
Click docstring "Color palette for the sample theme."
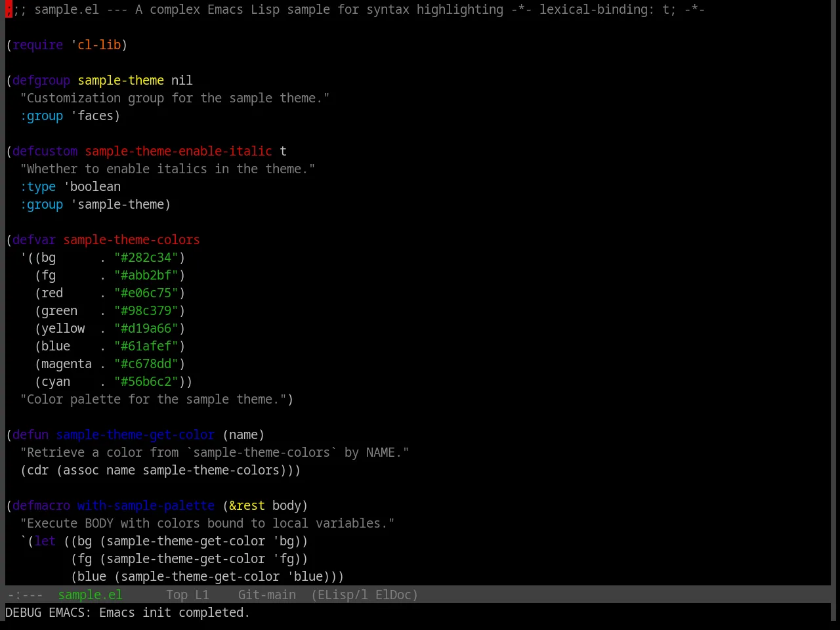(x=153, y=399)
